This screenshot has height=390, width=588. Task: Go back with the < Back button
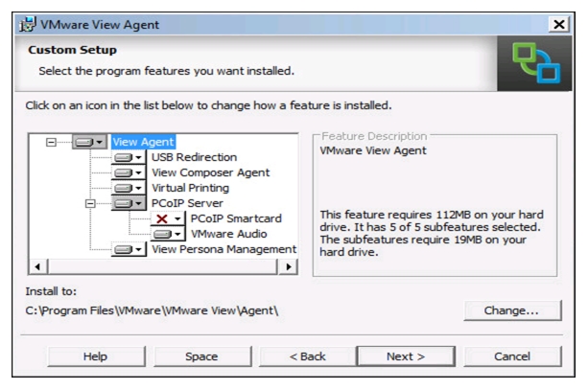pyautogui.click(x=308, y=356)
